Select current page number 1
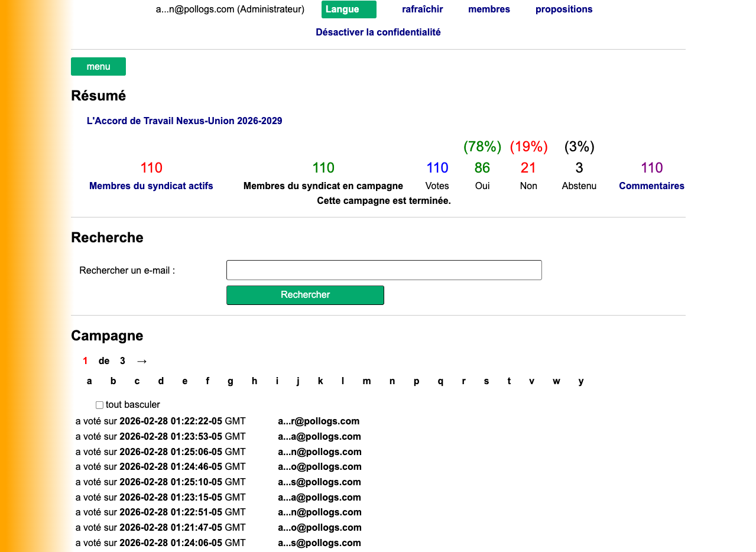This screenshot has height=552, width=756. (x=85, y=361)
